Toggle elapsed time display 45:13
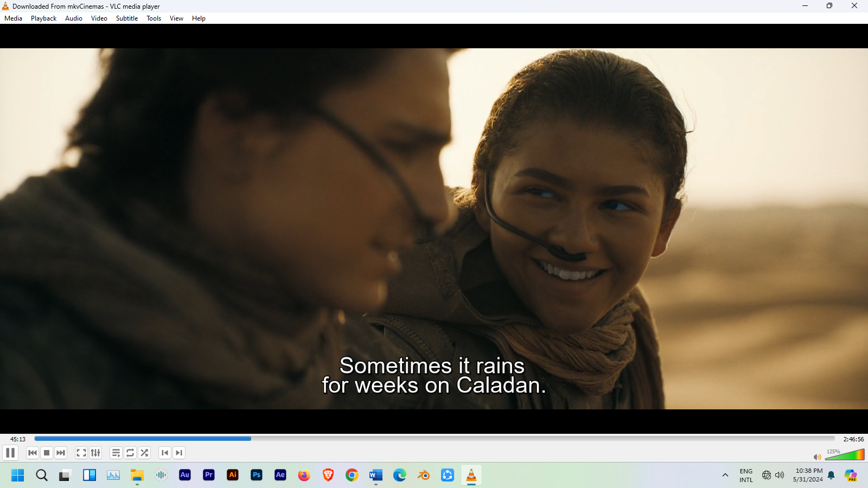 tap(18, 439)
